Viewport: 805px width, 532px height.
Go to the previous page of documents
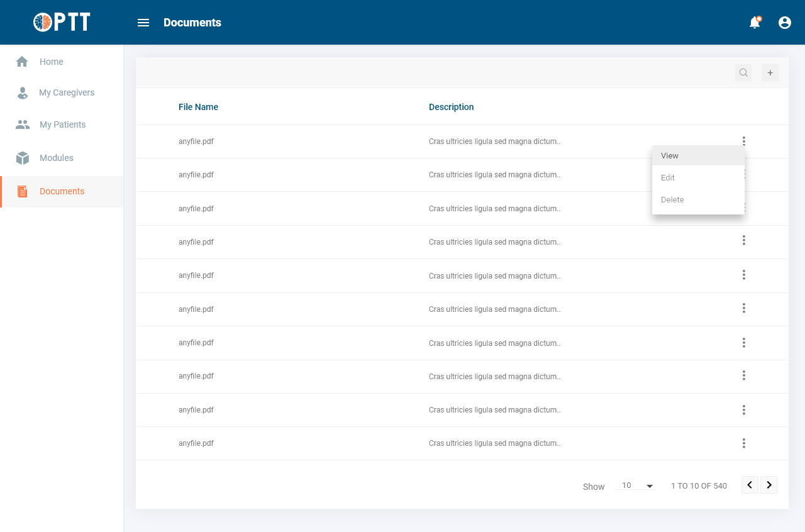tap(750, 485)
